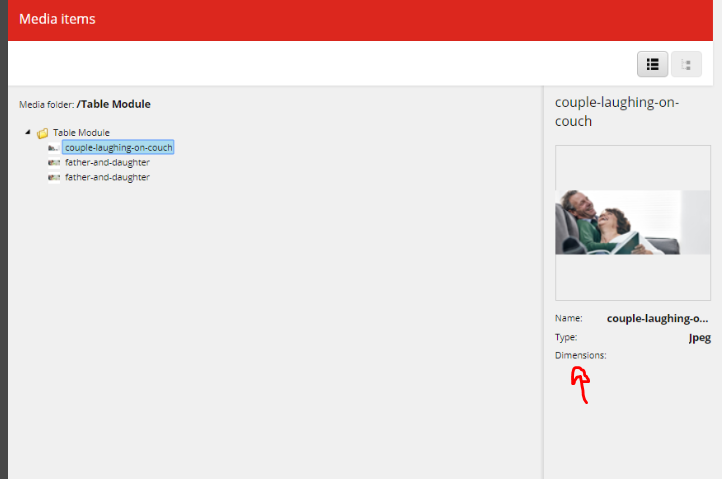Switch to tree view button
722x479 pixels.
686,64
